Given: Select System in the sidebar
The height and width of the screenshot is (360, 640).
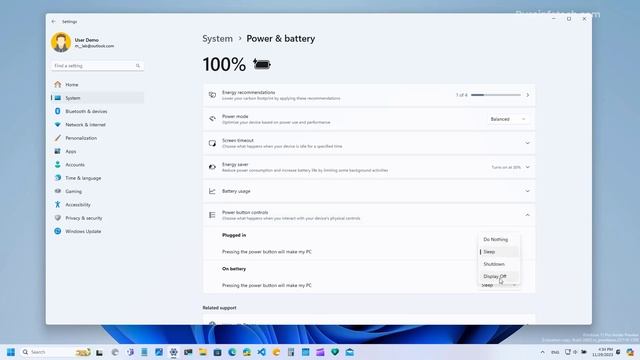Looking at the screenshot, I should pos(97,98).
